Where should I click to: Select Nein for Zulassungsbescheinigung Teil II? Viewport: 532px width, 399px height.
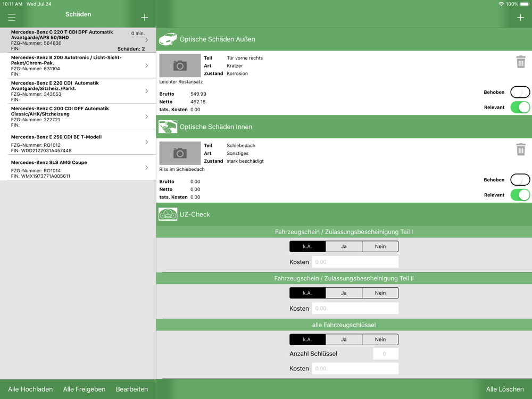click(380, 293)
